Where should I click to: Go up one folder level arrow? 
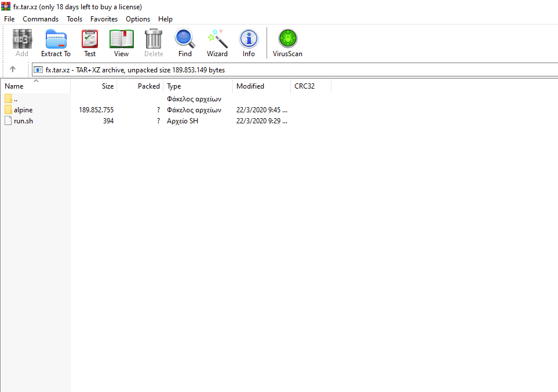click(x=13, y=69)
